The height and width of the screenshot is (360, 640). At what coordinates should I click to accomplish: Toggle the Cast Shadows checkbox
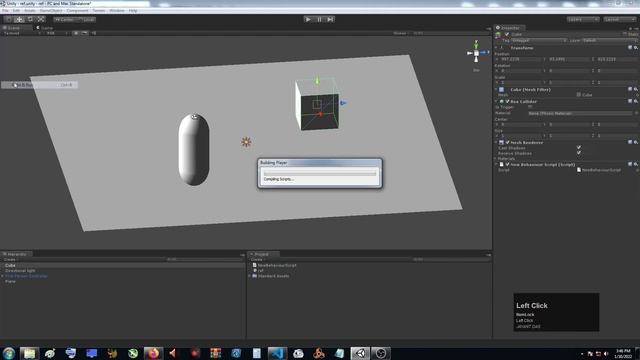(x=579, y=147)
